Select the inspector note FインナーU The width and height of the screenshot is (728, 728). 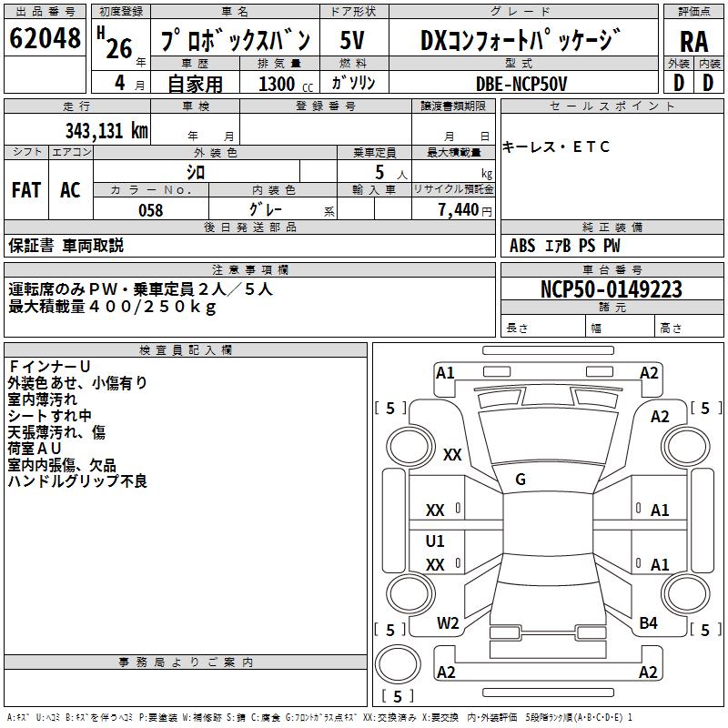point(49,367)
